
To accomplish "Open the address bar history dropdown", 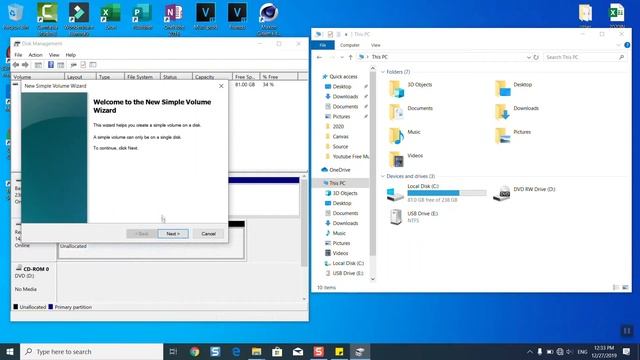I will click(x=529, y=57).
